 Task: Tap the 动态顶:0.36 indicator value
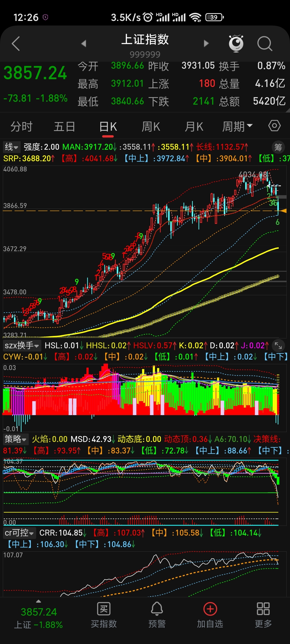pos(188,439)
